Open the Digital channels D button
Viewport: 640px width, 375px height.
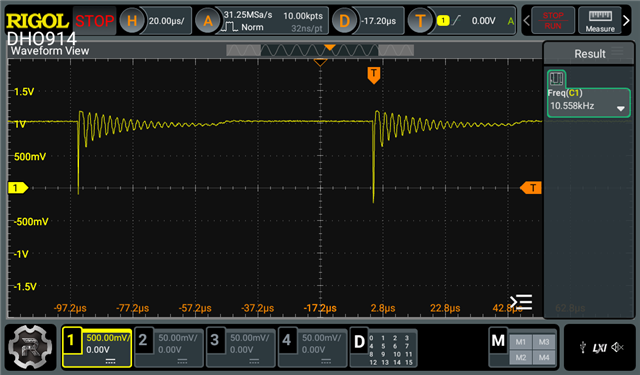(x=359, y=342)
